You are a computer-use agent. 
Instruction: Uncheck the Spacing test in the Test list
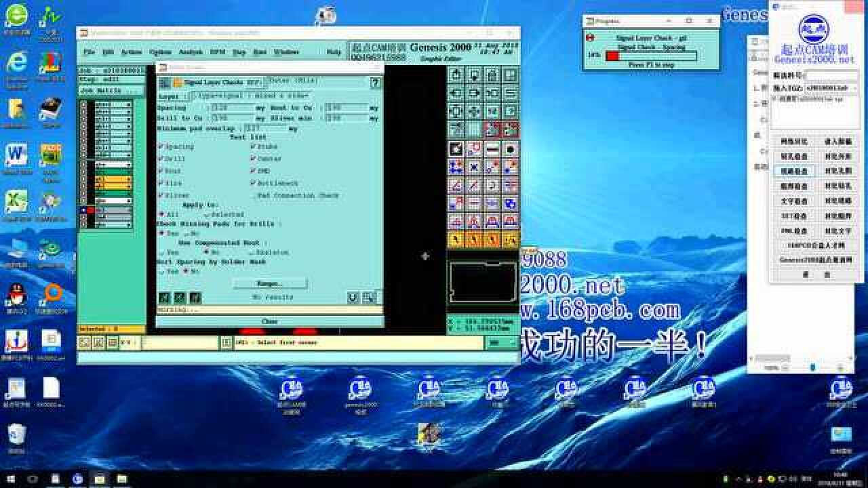tap(161, 147)
